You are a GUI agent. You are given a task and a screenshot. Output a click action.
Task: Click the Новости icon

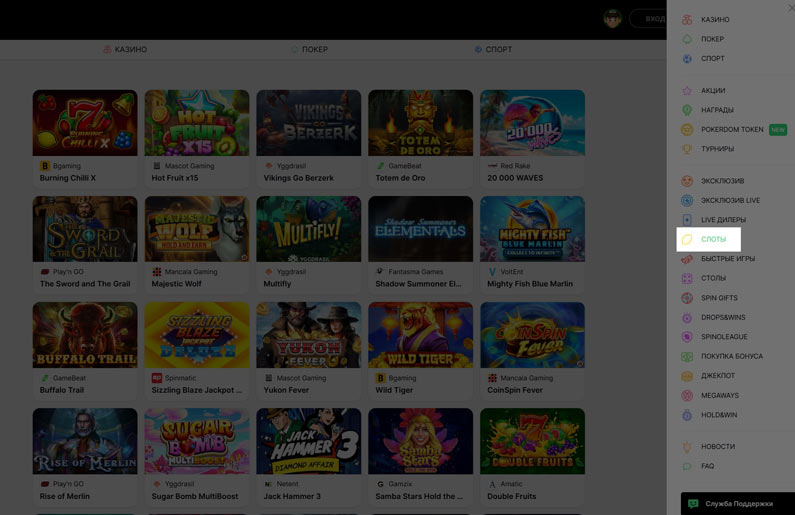[x=687, y=447]
